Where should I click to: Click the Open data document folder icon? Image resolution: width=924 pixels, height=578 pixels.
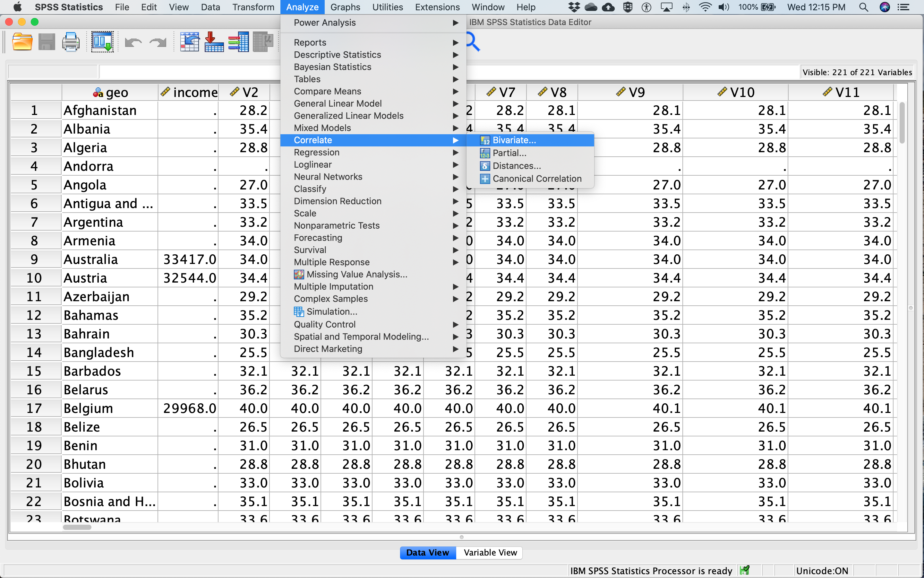click(22, 42)
